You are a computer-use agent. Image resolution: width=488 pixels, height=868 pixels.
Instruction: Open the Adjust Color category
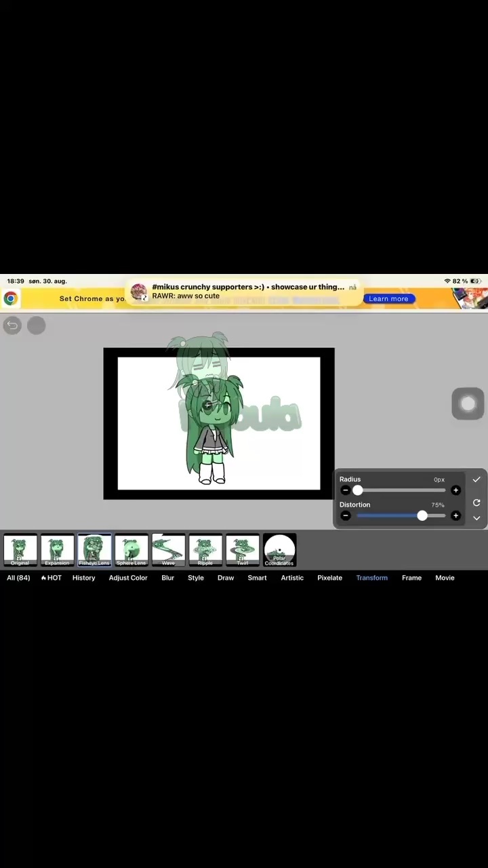click(128, 578)
